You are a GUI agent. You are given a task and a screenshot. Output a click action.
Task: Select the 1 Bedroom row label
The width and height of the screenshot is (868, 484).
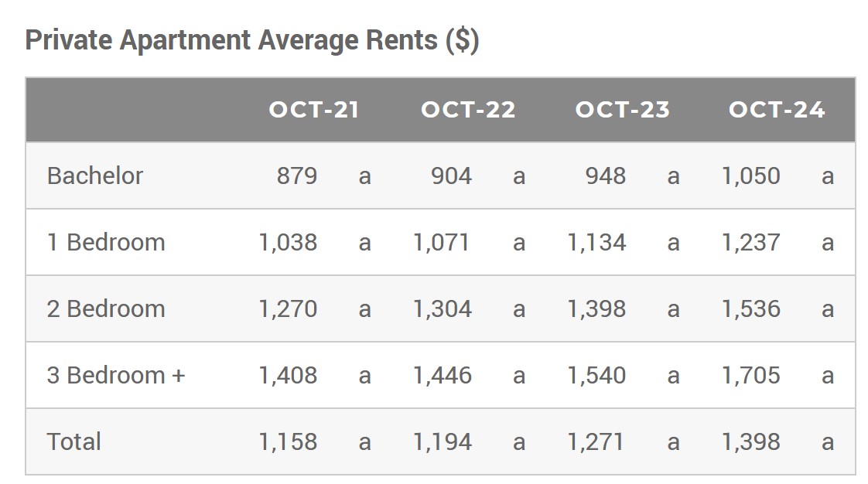[x=106, y=242]
